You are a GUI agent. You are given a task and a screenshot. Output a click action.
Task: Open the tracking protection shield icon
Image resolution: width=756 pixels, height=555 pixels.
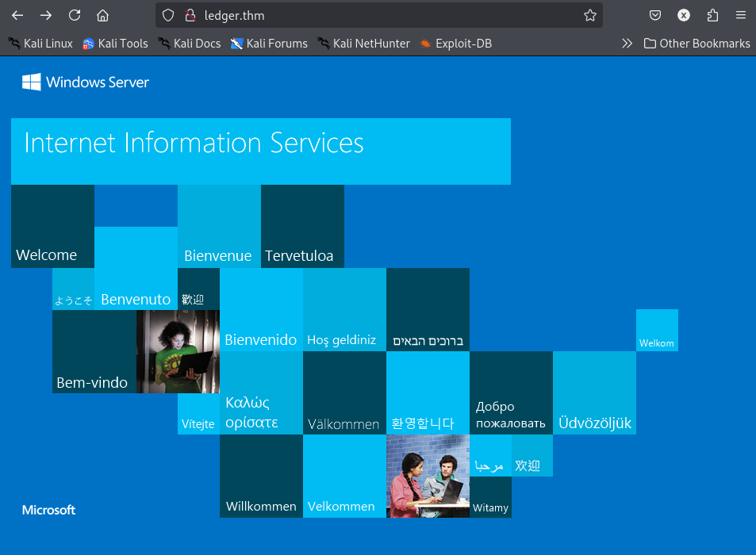tap(168, 15)
